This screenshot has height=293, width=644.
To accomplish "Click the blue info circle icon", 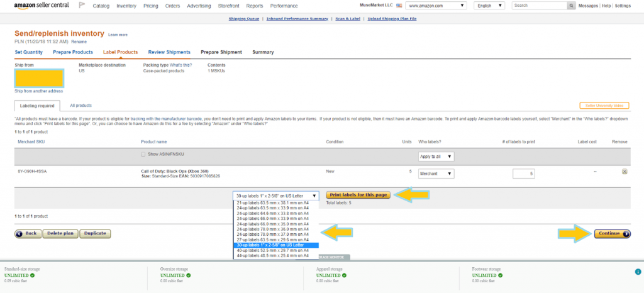I will pos(638,272).
